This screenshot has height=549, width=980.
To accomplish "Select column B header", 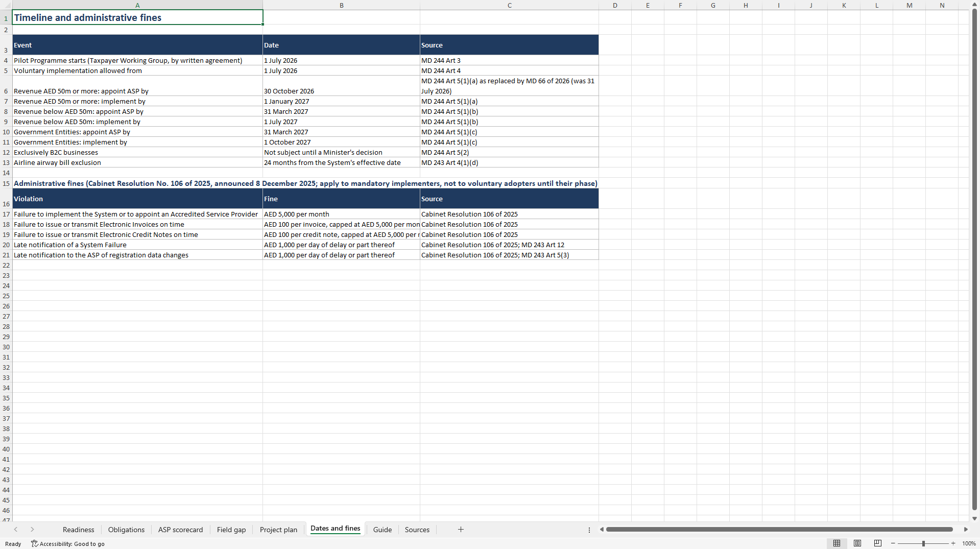I will [x=341, y=5].
